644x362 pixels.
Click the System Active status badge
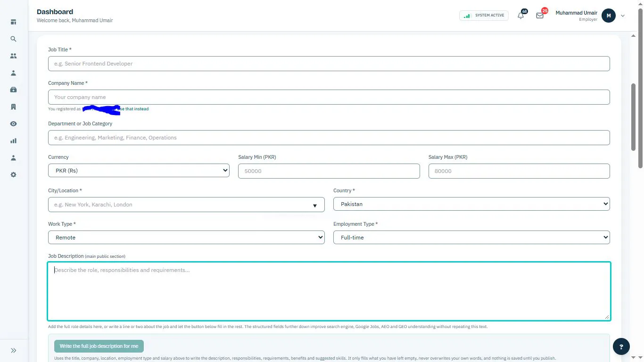click(x=484, y=16)
